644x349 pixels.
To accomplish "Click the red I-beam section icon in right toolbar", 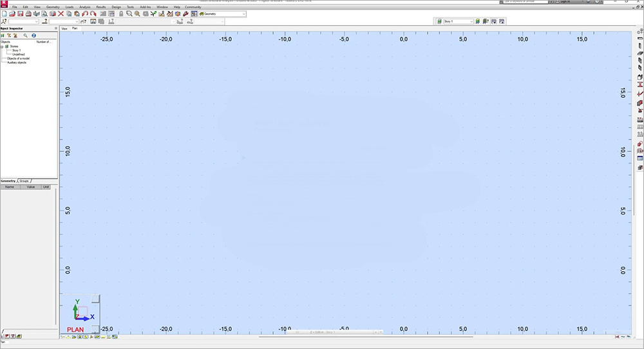I will tap(640, 84).
